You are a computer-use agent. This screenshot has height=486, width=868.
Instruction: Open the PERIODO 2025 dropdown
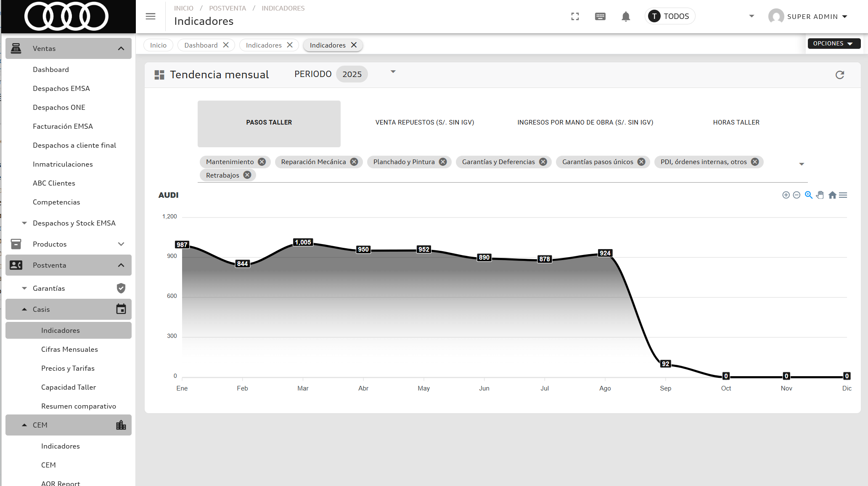[393, 72]
